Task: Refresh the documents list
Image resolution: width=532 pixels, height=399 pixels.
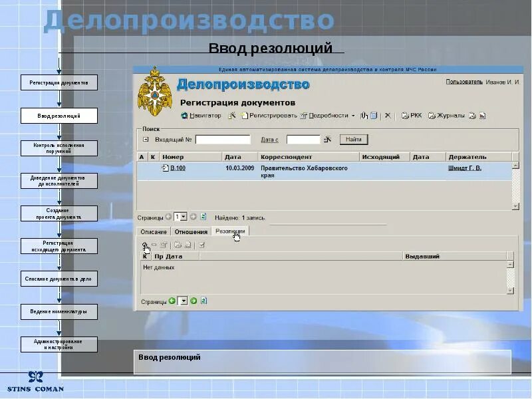Action: click(x=203, y=217)
